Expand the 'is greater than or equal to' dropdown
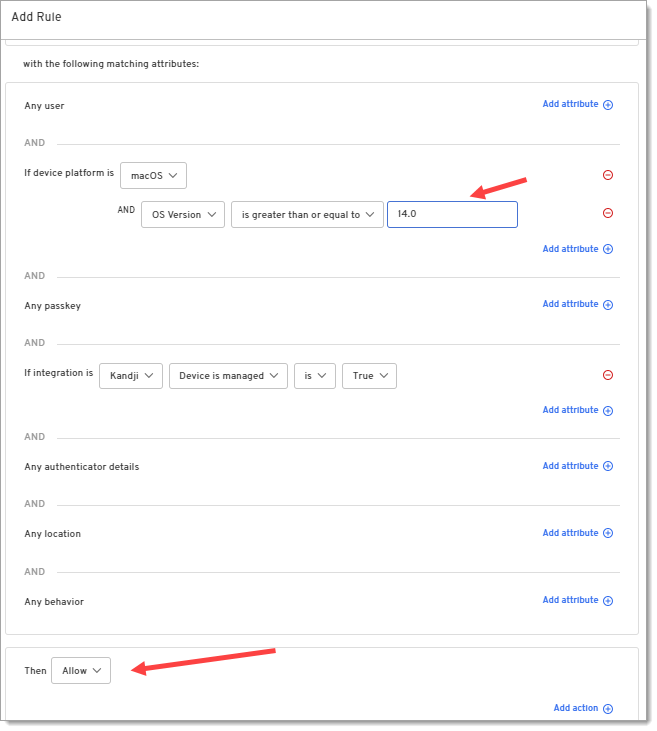 tap(307, 214)
